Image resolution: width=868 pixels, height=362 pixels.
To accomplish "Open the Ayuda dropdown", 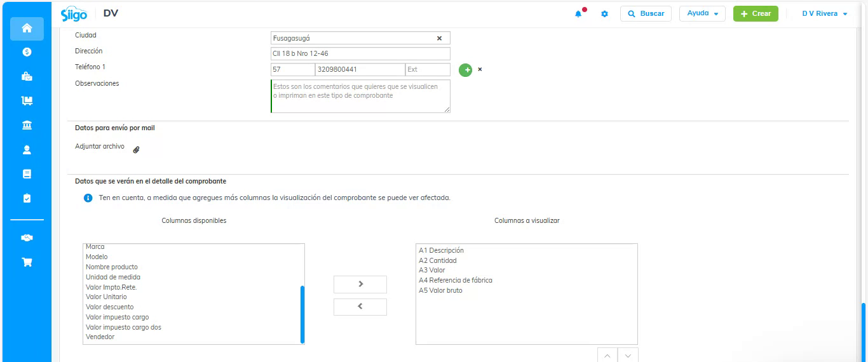I will (x=702, y=13).
